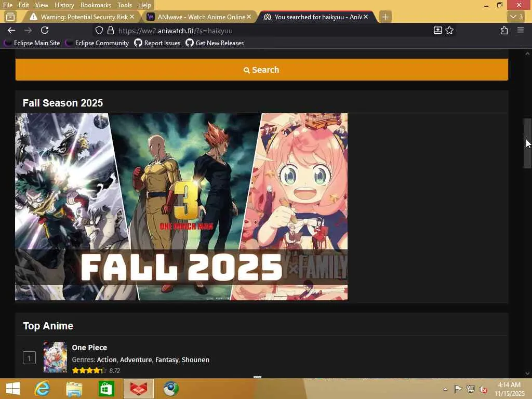Select the You searched for haikyuu tab
This screenshot has height=399, width=532.
click(315, 17)
